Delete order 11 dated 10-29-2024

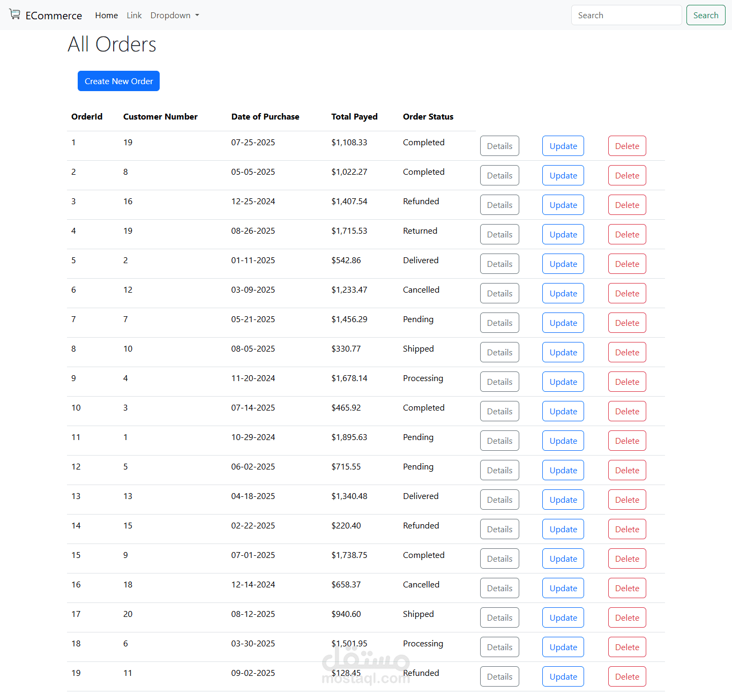pos(626,441)
